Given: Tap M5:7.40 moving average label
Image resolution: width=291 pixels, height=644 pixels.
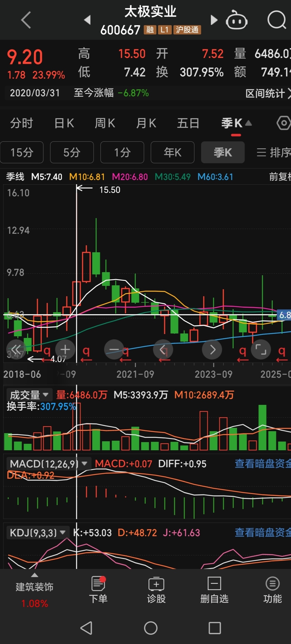Looking at the screenshot, I should [x=47, y=177].
